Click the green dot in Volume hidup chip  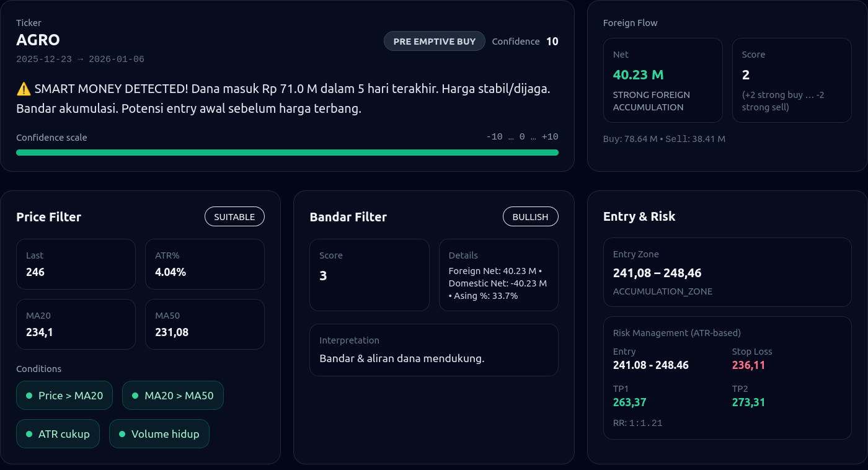[122, 434]
